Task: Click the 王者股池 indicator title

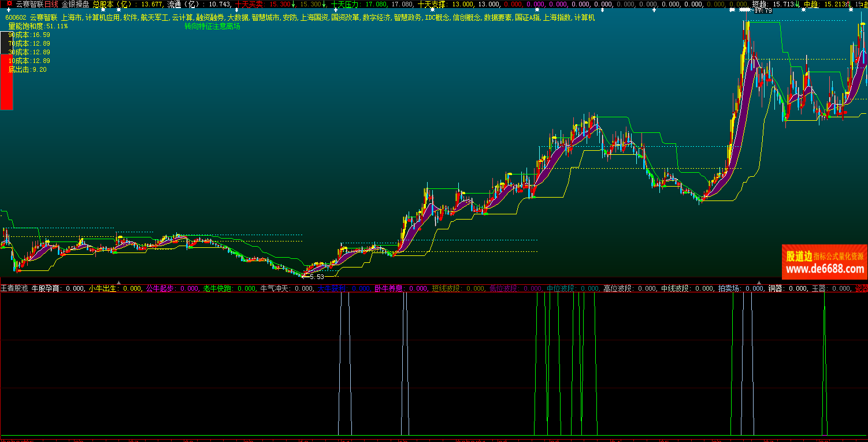Action: pos(14,288)
